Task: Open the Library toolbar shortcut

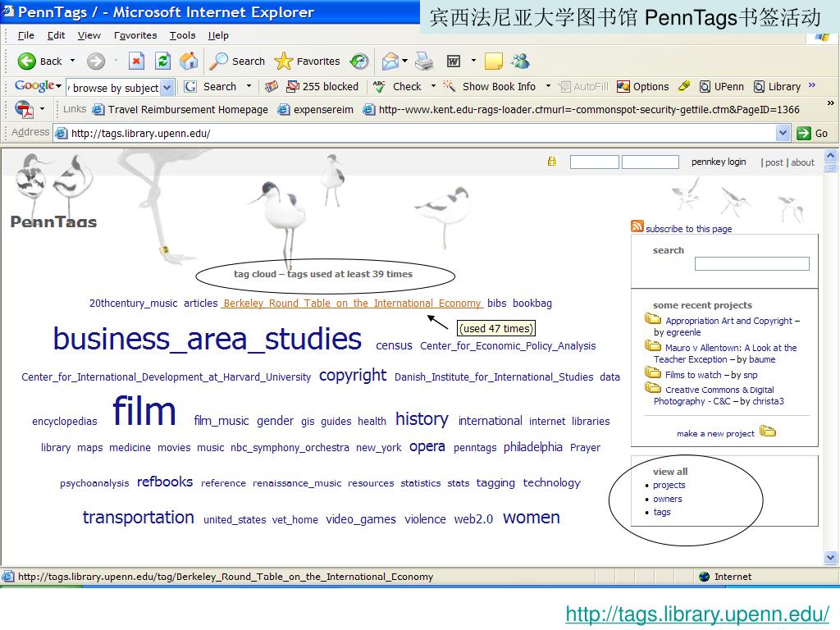Action: coord(777,86)
